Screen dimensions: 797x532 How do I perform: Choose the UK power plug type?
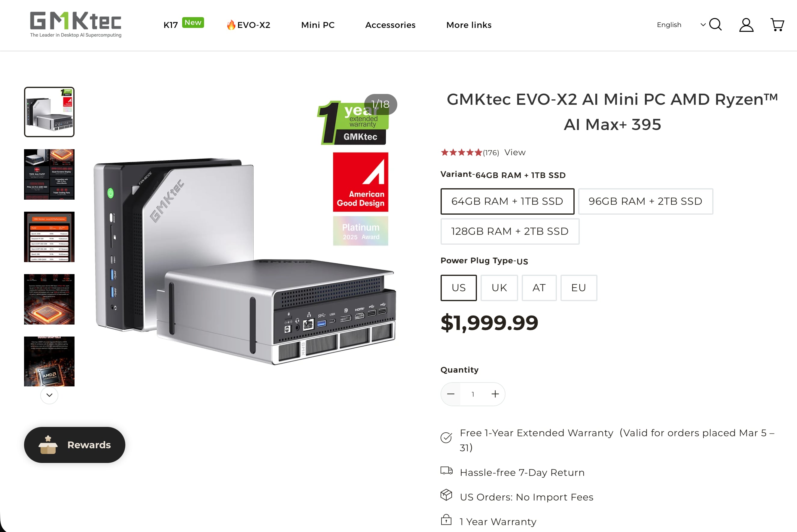click(499, 288)
